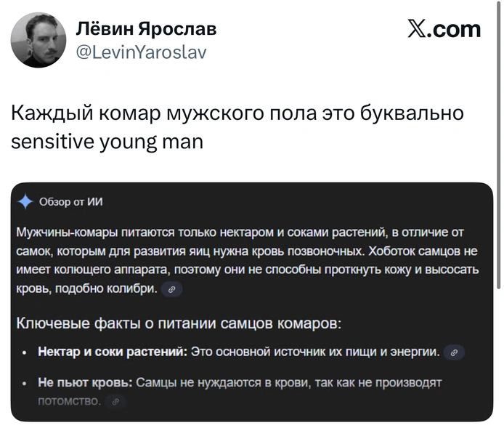Open the source link icon after 'энергии'

[x=454, y=352]
